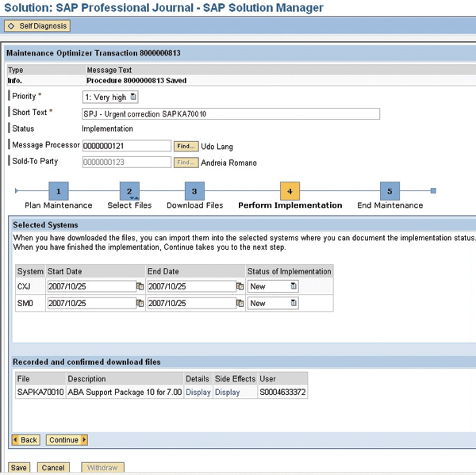This screenshot has height=475, width=476.
Task: Open calendar for CXJ Start Date
Action: [x=140, y=286]
